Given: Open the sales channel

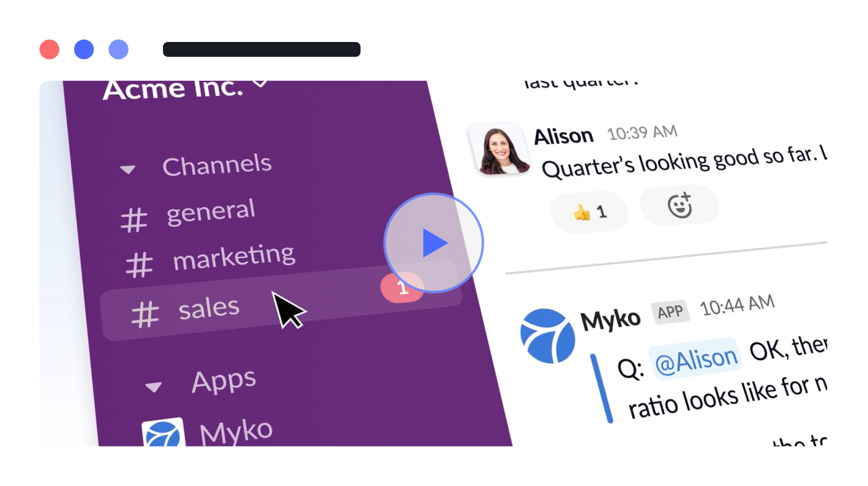Looking at the screenshot, I should 282,301.
